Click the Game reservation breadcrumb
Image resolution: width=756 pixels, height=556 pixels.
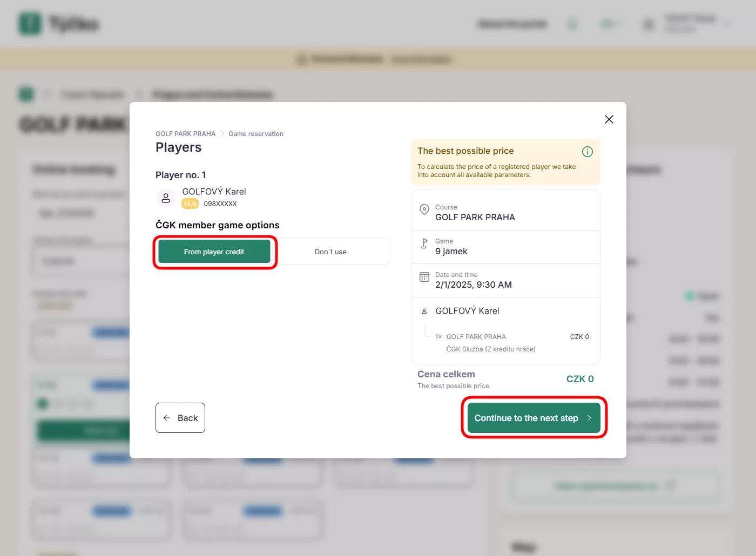[x=256, y=134]
